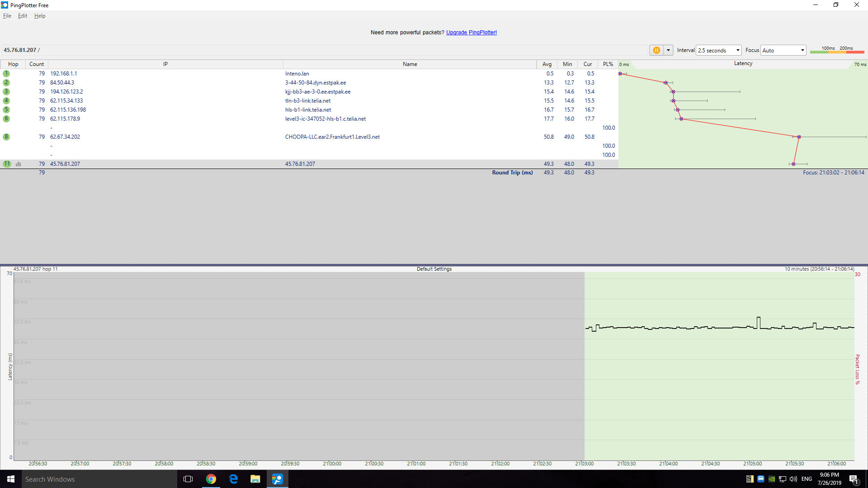Image resolution: width=868 pixels, height=488 pixels.
Task: Select hop 3 green circle icon
Action: pos(6,92)
